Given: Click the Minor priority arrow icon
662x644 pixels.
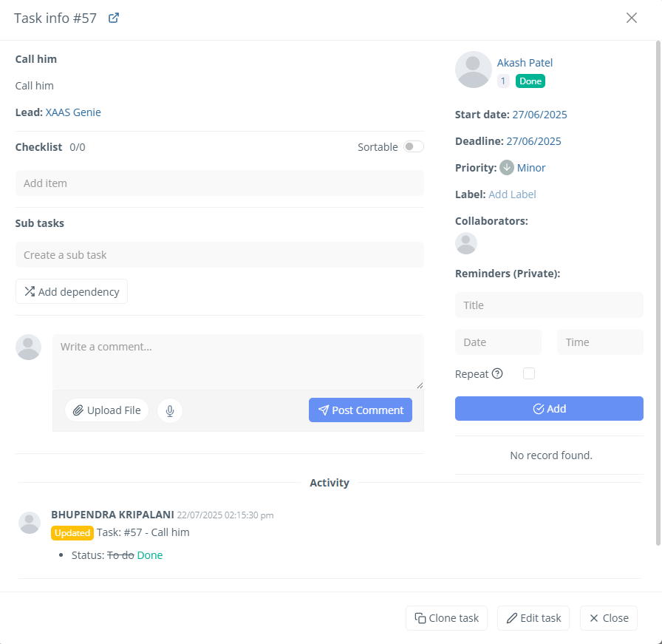Looking at the screenshot, I should [506, 168].
